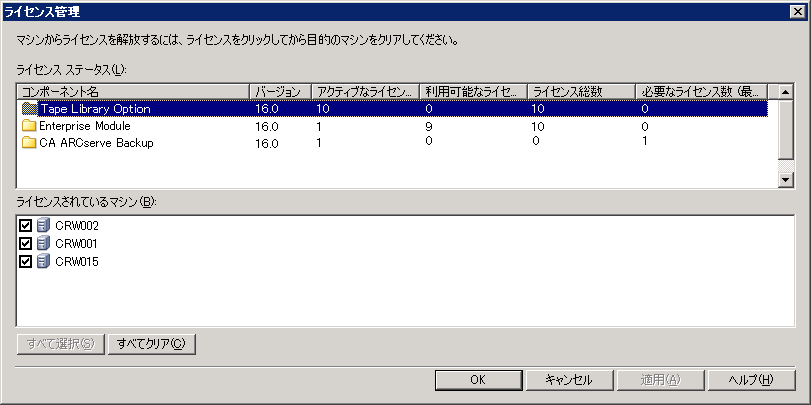Sort by ライセンス総数 column header
The height and width of the screenshot is (405, 811).
coord(581,92)
